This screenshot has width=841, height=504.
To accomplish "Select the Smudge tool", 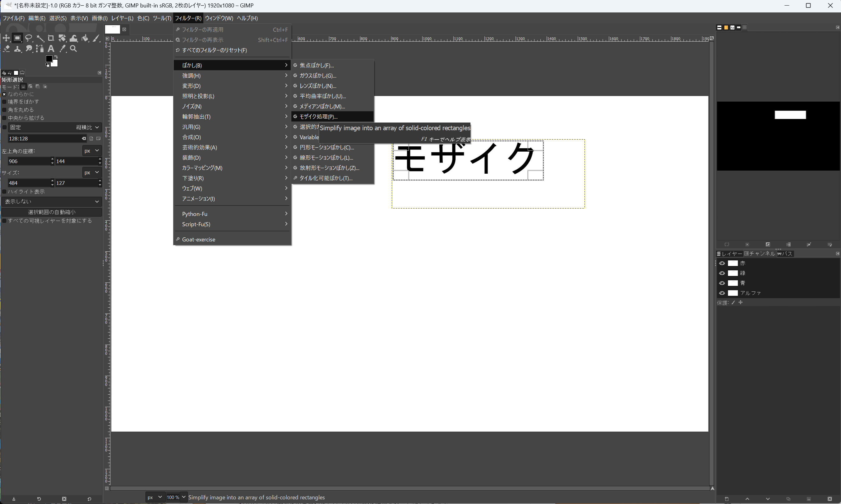I will click(x=29, y=49).
